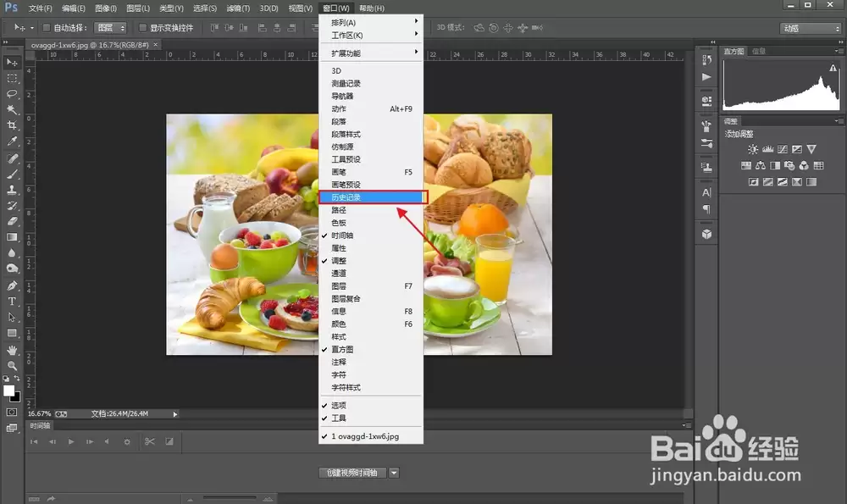Click Create Video Timeline button

[x=352, y=473]
